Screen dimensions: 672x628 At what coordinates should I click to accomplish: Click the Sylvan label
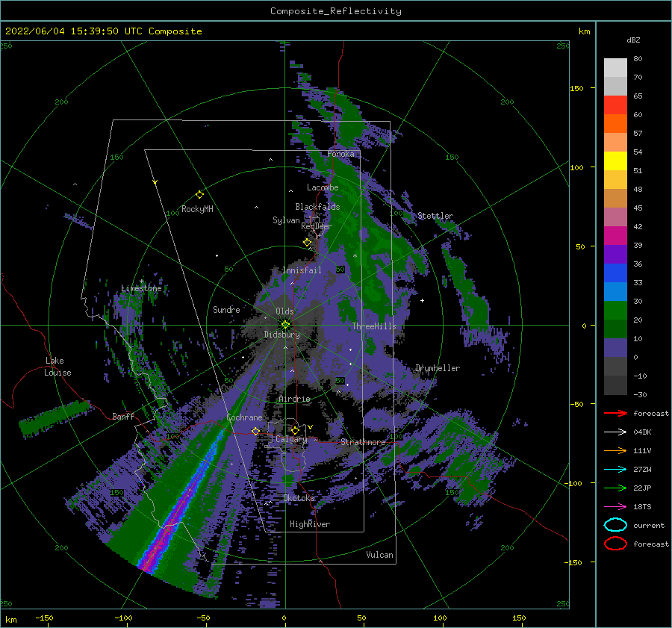coord(286,220)
